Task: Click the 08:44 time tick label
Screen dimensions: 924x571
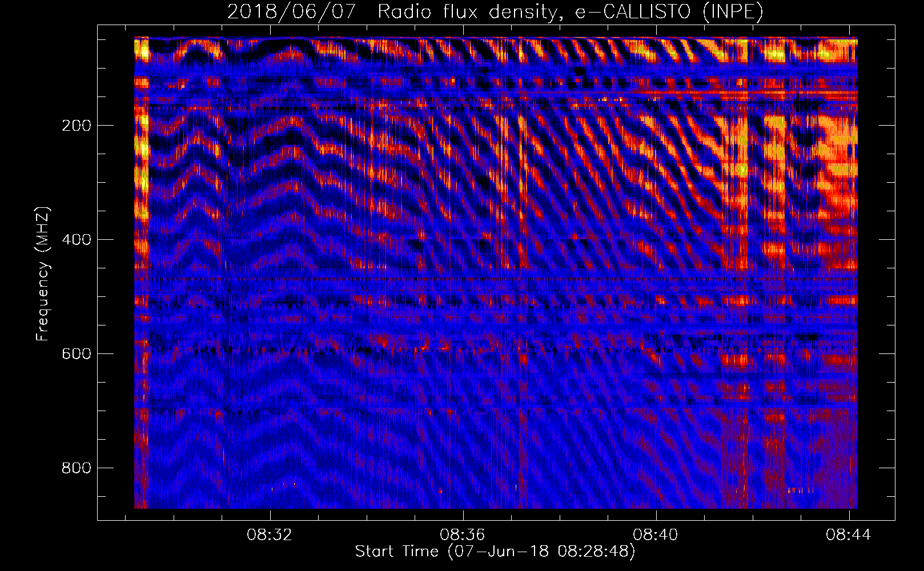Action: [849, 535]
